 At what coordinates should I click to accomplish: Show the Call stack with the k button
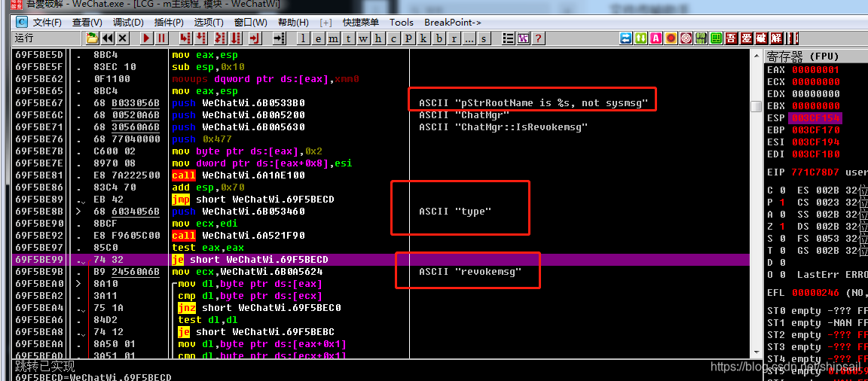tap(423, 38)
